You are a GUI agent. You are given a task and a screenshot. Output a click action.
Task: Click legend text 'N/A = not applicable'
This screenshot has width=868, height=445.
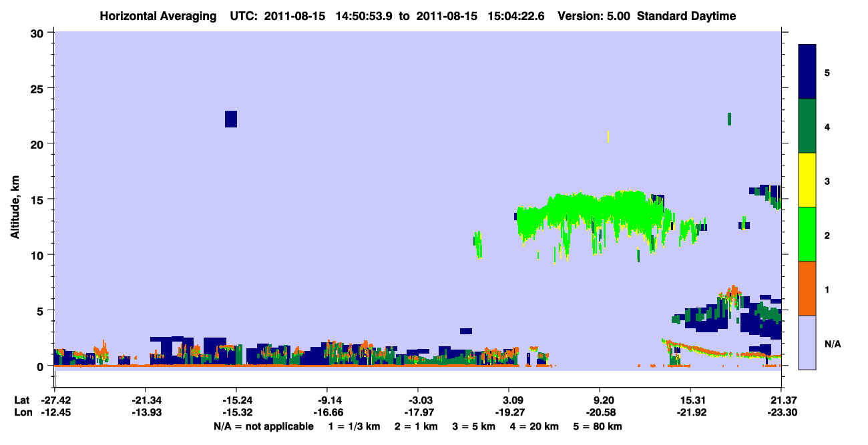(x=263, y=426)
